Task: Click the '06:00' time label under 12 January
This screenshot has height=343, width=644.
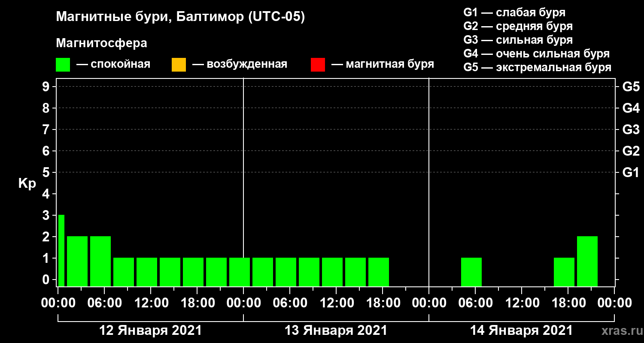Action: tap(104, 303)
